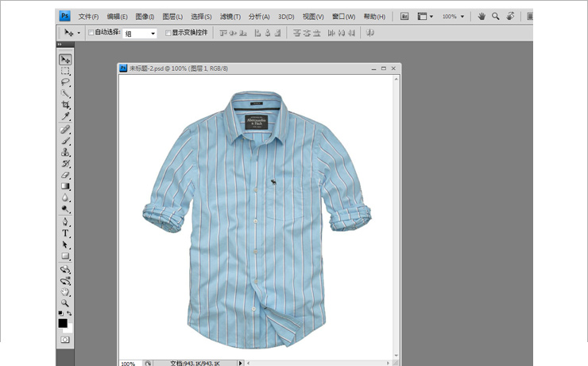Activate the Zoom tool in the toolbox

(65, 302)
